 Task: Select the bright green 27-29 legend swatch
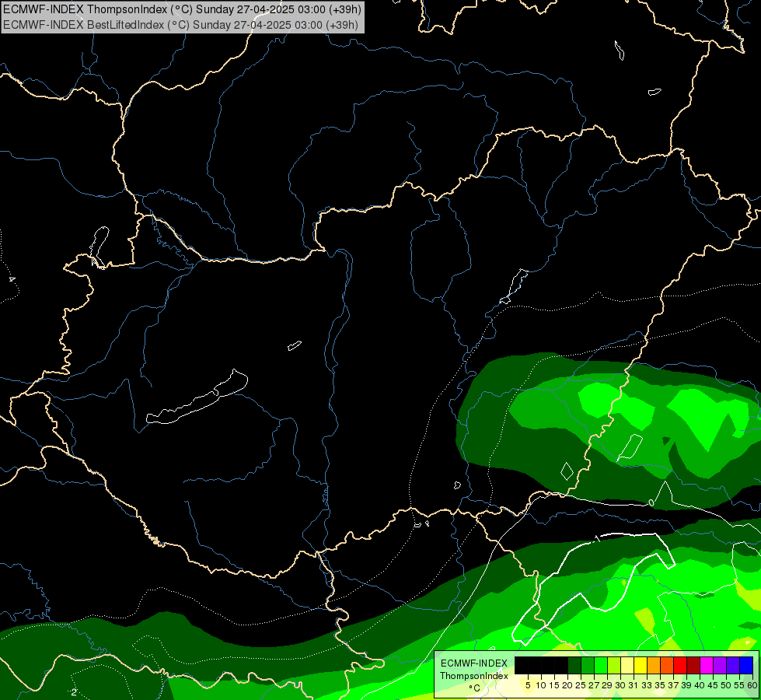[x=601, y=666]
